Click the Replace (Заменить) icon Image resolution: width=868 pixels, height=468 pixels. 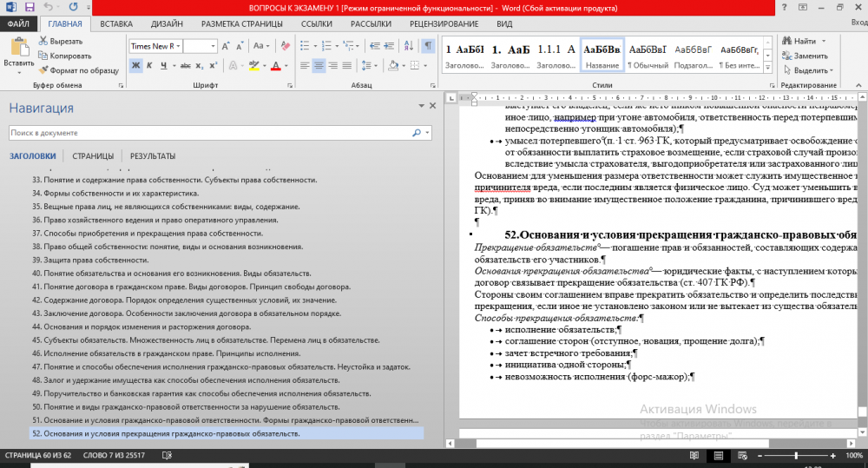(x=786, y=56)
